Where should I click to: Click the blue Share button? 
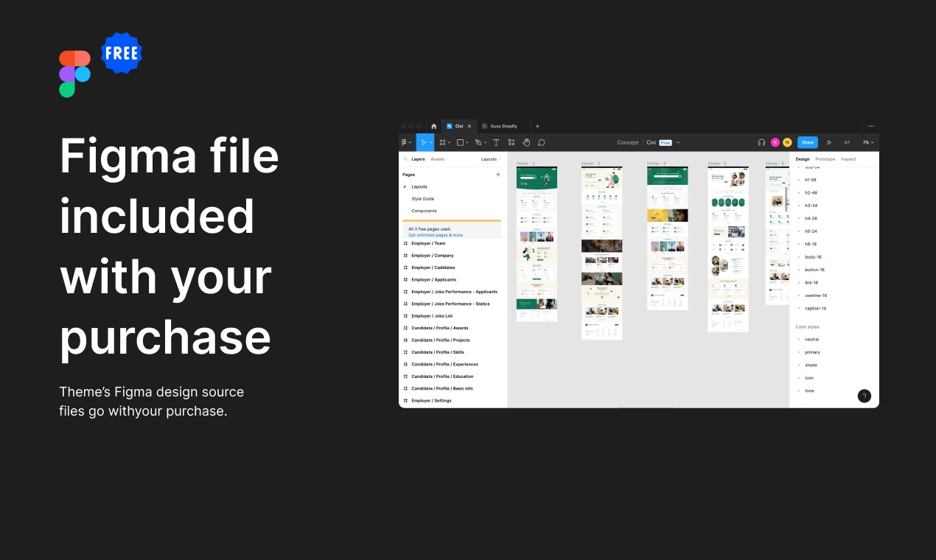coord(808,142)
